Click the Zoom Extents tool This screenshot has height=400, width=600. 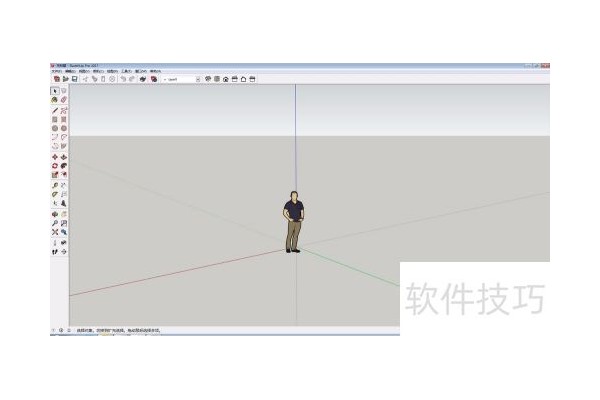55,232
